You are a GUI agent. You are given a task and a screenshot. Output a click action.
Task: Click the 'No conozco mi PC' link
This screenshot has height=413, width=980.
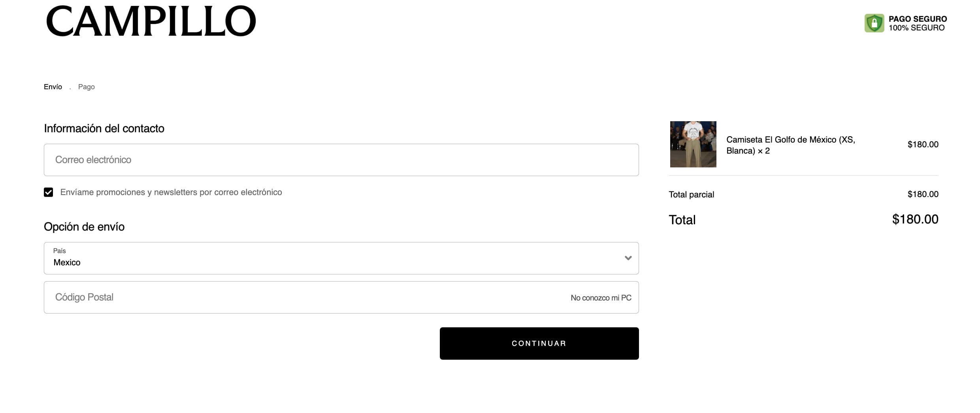[x=601, y=298]
